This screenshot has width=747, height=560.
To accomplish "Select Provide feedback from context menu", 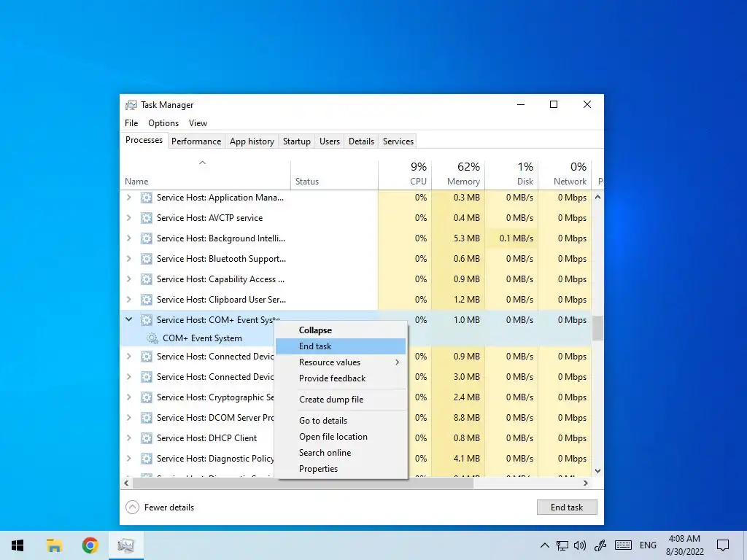I will point(341,378).
